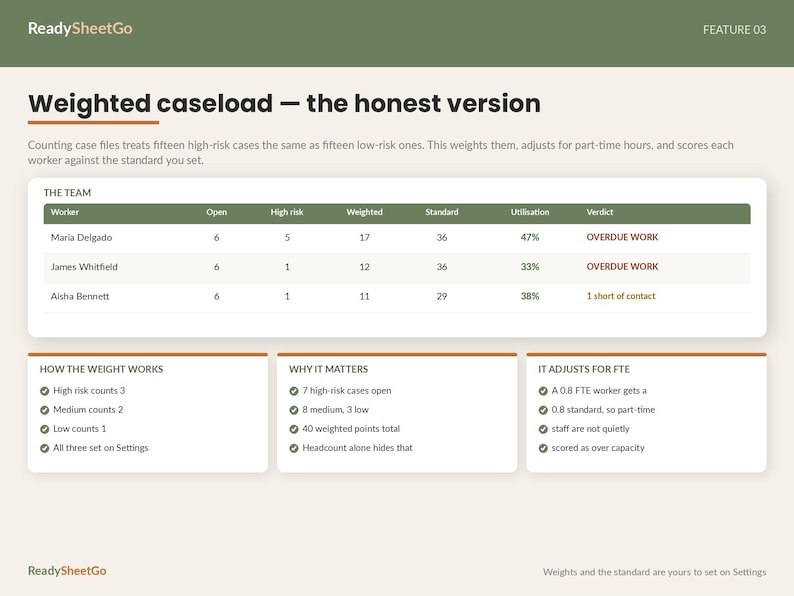The width and height of the screenshot is (794, 596).
Task: Click the Weighted caseload page title
Action: tap(284, 104)
